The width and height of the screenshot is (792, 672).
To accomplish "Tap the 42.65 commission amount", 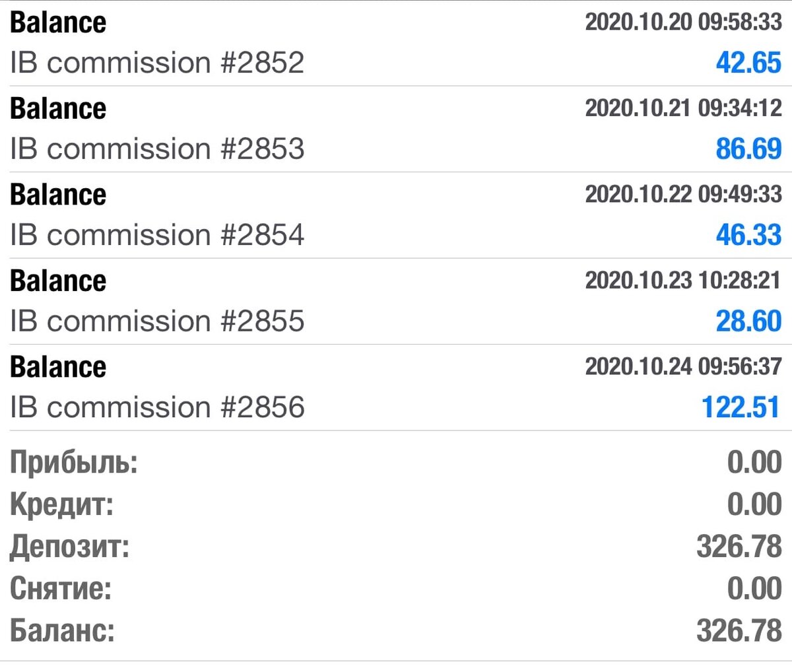I will (748, 63).
